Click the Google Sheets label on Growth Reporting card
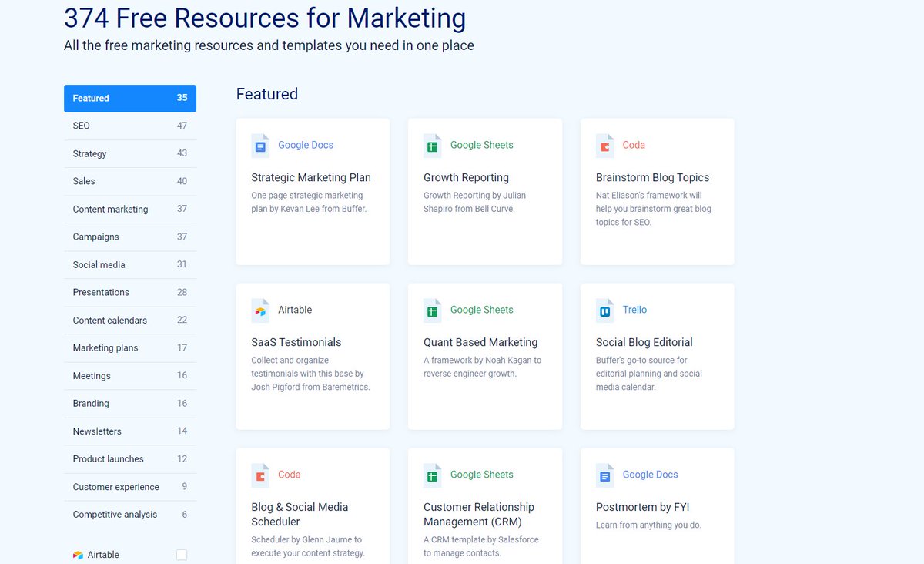Viewport: 924px width, 564px height. [x=481, y=145]
